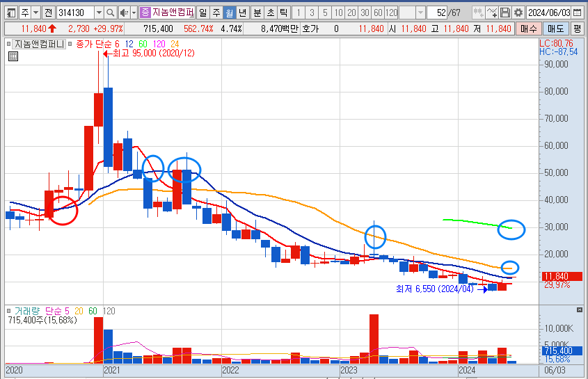Click the red moving average period 6
Viewport: 588px width, 379px height.
point(117,45)
